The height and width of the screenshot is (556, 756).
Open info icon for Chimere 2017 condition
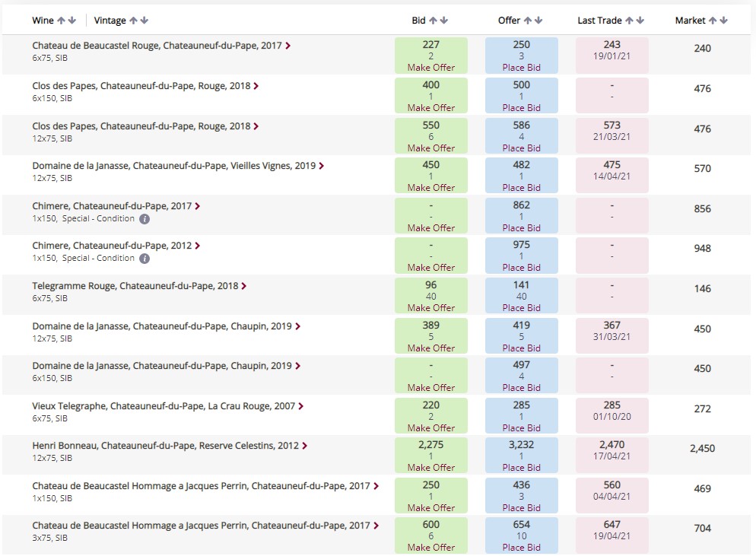pos(145,219)
